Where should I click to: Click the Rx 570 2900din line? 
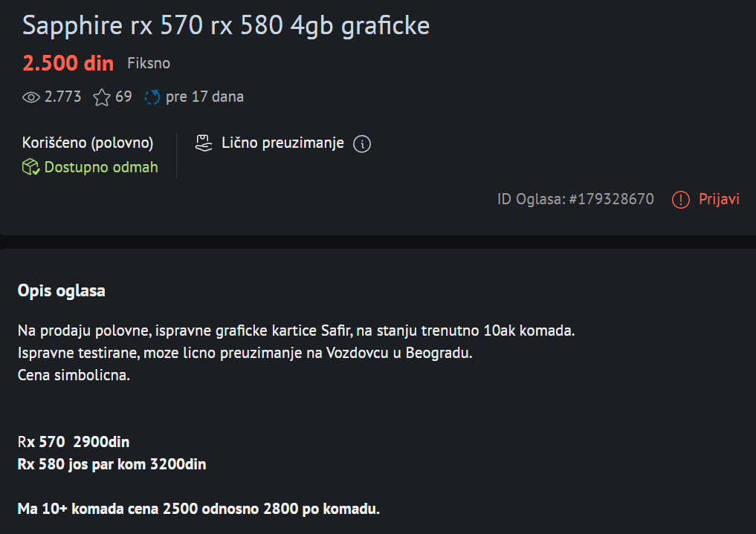pyautogui.click(x=74, y=443)
